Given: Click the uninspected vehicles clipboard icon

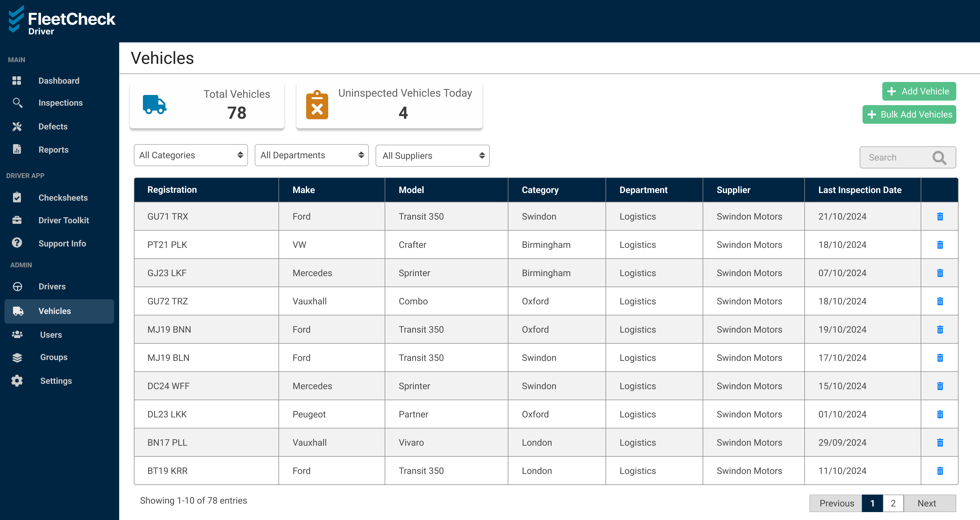Looking at the screenshot, I should pos(317,105).
